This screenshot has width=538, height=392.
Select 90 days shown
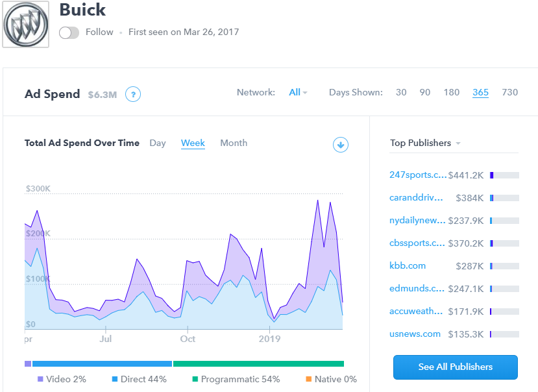tap(425, 92)
